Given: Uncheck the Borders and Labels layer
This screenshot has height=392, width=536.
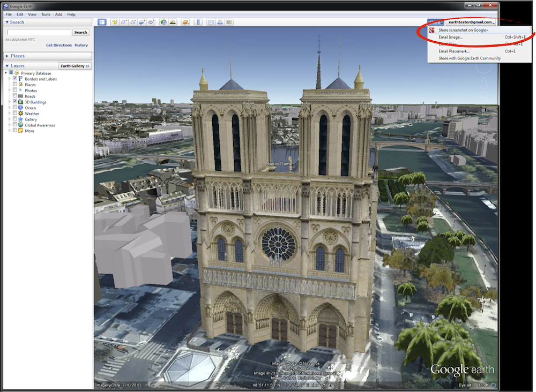Looking at the screenshot, I should [x=15, y=79].
